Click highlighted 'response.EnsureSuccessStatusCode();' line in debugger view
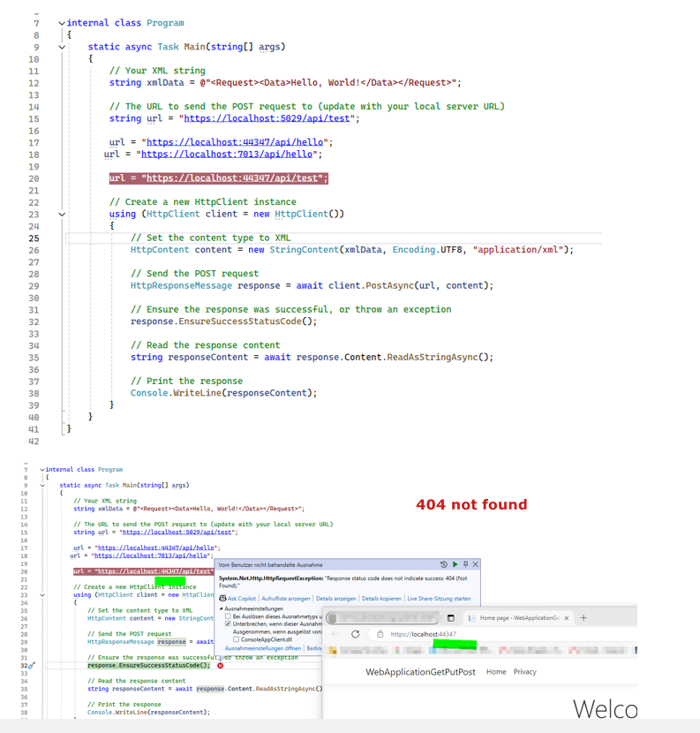 [x=149, y=665]
